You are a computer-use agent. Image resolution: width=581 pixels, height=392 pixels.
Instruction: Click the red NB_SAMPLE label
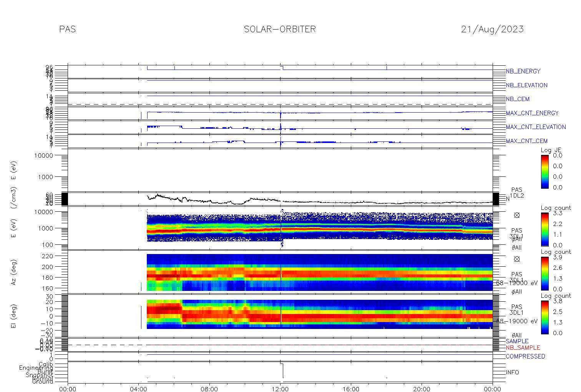pos(523,347)
